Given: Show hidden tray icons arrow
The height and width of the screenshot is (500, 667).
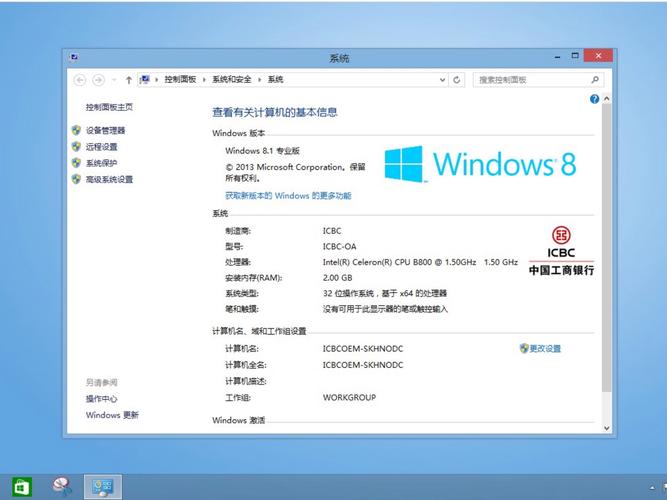Looking at the screenshot, I should click(x=652, y=488).
